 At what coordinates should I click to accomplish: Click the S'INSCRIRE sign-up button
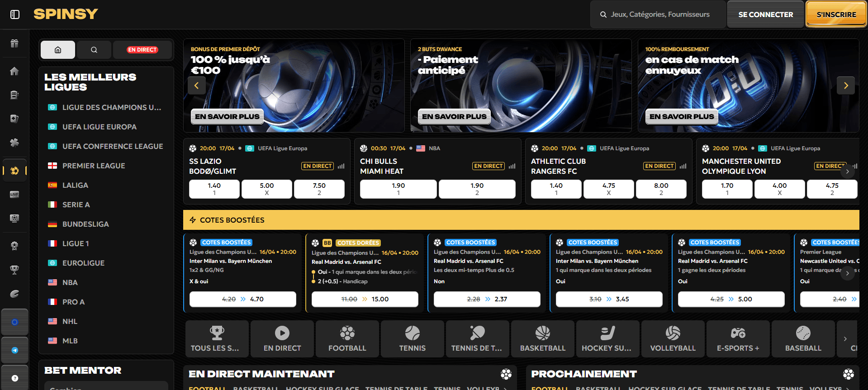[836, 14]
